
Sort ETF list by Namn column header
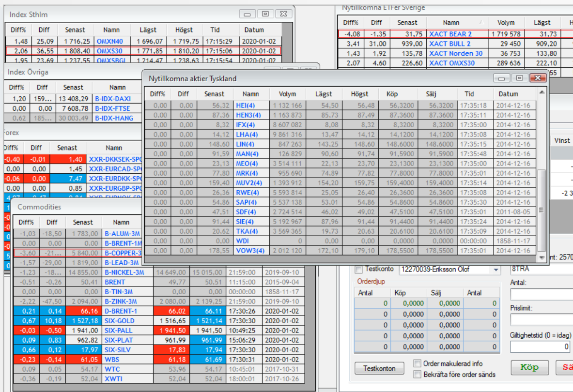click(451, 23)
